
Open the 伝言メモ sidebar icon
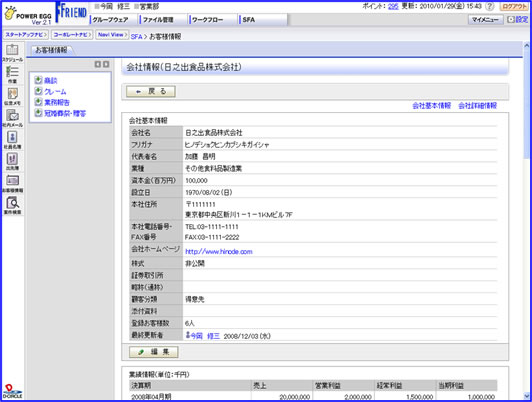(x=13, y=96)
